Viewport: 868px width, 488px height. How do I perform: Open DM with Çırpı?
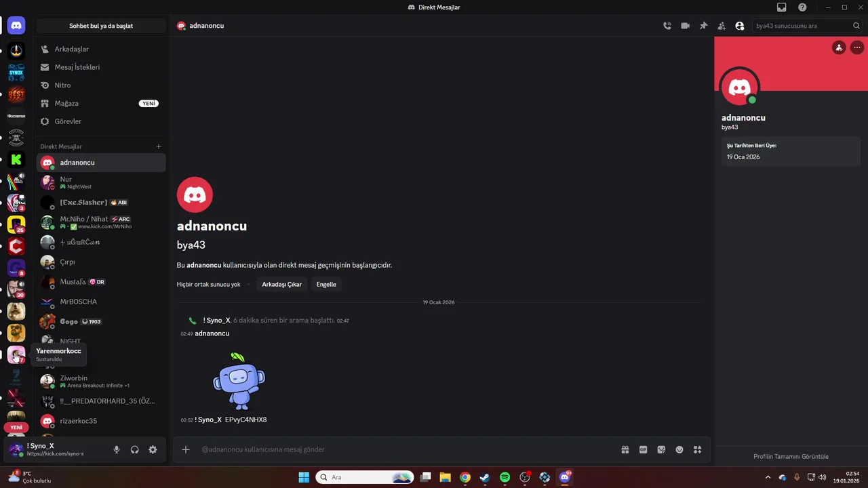(x=101, y=262)
